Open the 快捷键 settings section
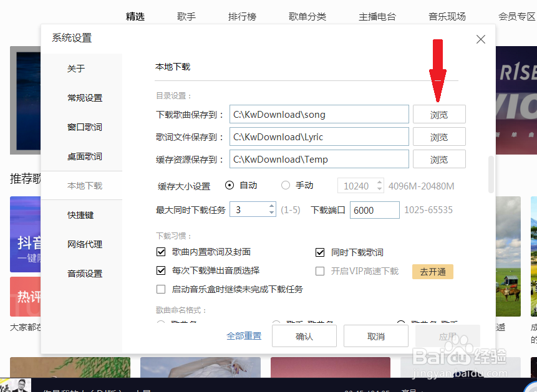Screen dimensions: 537x392 (x=82, y=215)
